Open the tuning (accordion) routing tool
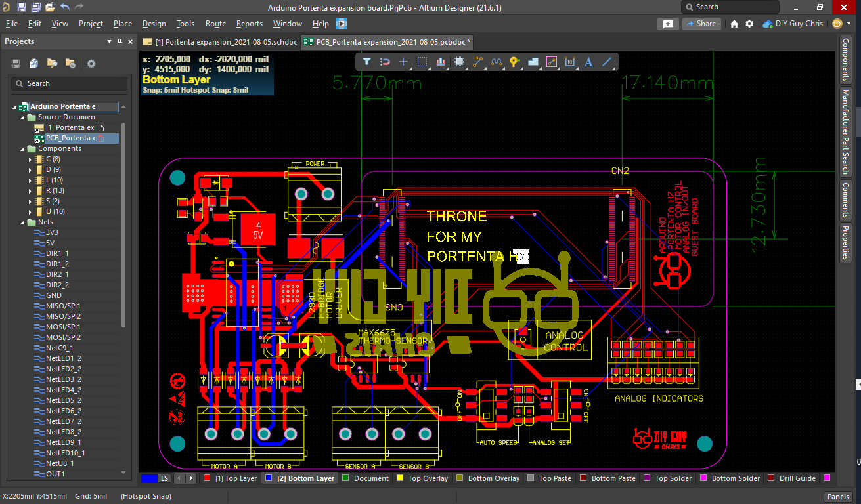The image size is (861, 504). [496, 62]
